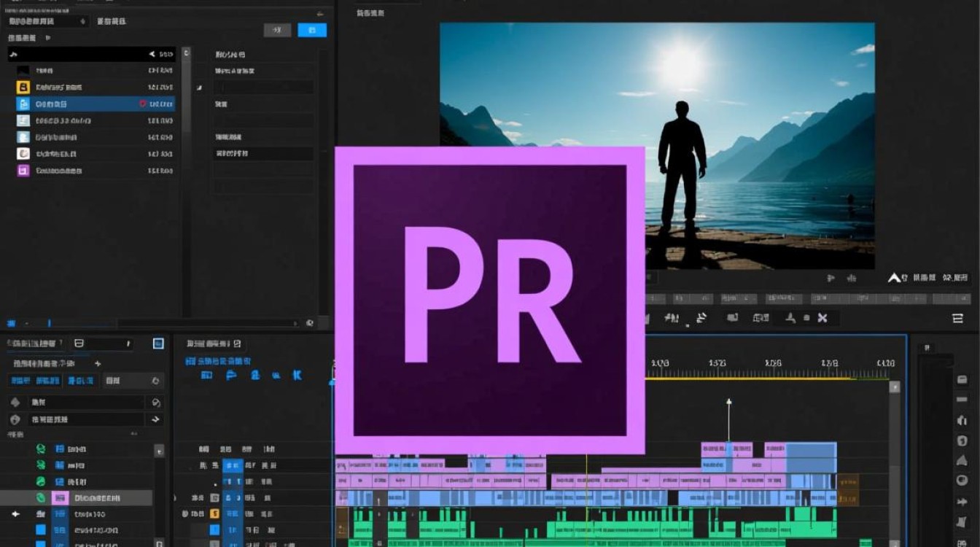Click the blue K-shaped icon in timeline header toolbar

point(297,375)
